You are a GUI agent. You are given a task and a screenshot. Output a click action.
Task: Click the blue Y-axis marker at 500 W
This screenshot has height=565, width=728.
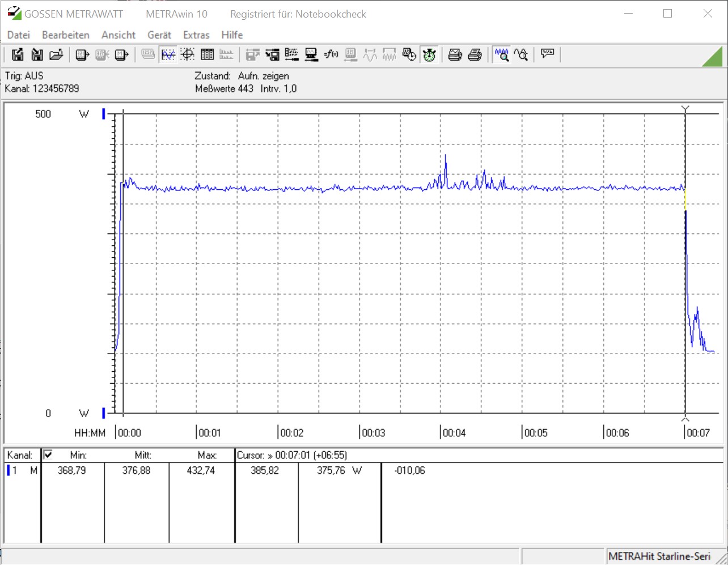(104, 114)
